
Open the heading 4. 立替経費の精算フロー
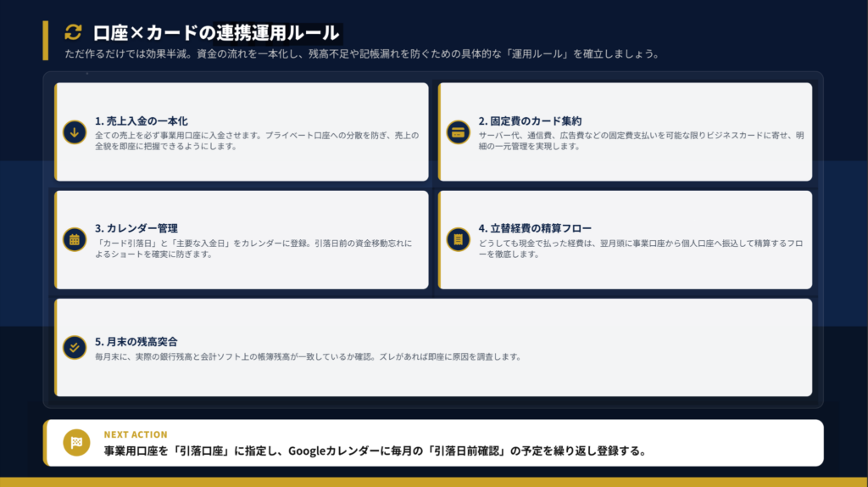[535, 228]
